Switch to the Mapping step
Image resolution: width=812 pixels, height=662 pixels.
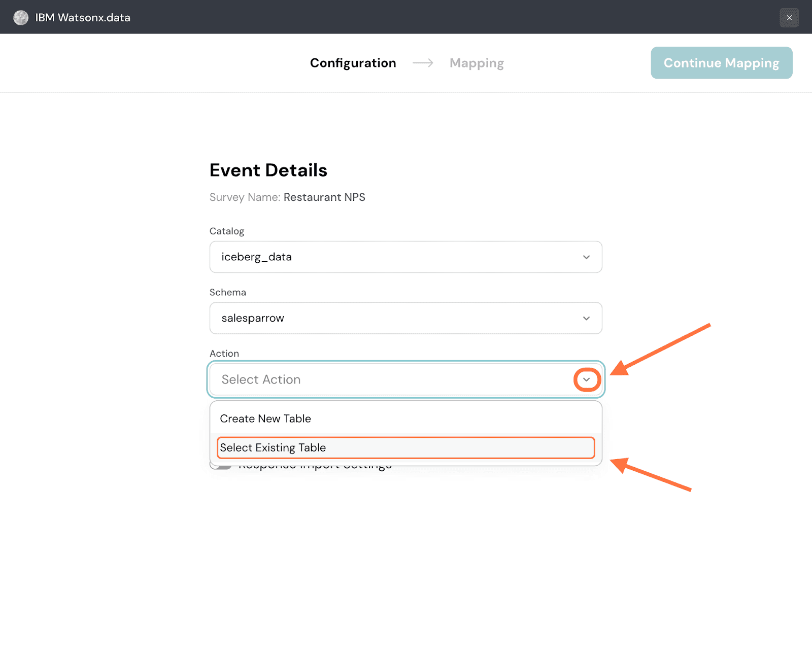click(x=477, y=63)
